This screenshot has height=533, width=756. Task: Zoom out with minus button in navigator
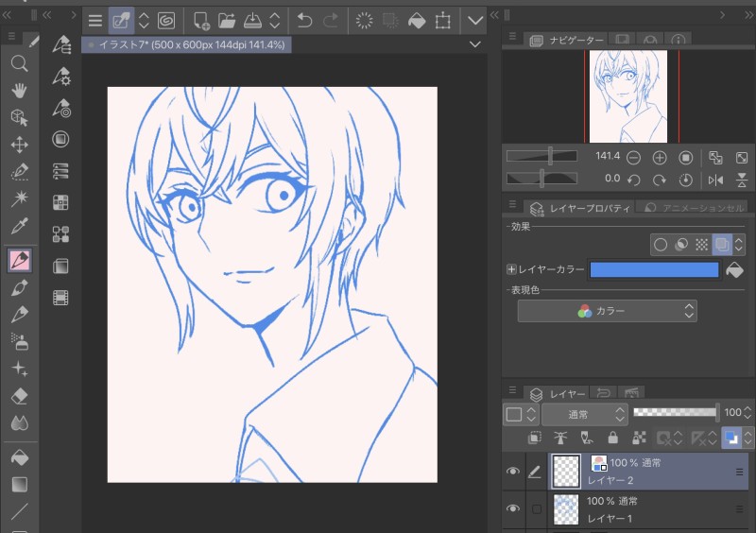click(633, 157)
